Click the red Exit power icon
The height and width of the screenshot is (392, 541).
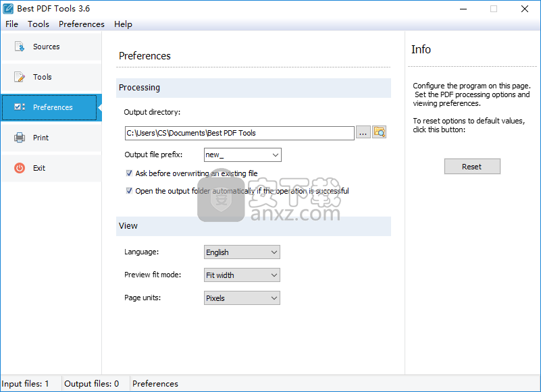[x=20, y=168]
